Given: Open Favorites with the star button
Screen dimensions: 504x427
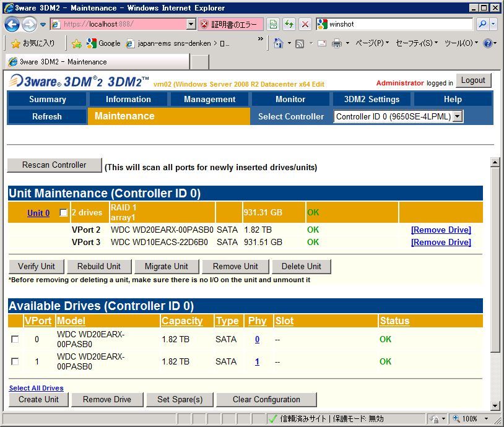Looking at the screenshot, I should [x=33, y=43].
